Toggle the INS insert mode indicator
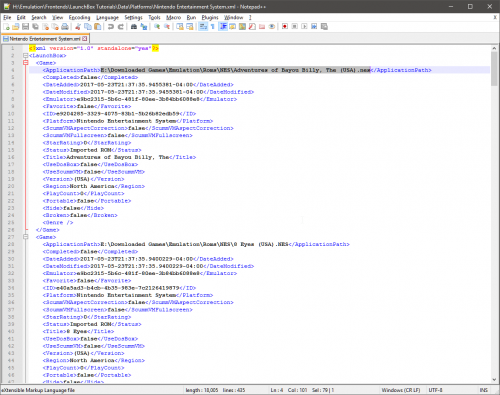The width and height of the screenshot is (500, 395). point(484,390)
